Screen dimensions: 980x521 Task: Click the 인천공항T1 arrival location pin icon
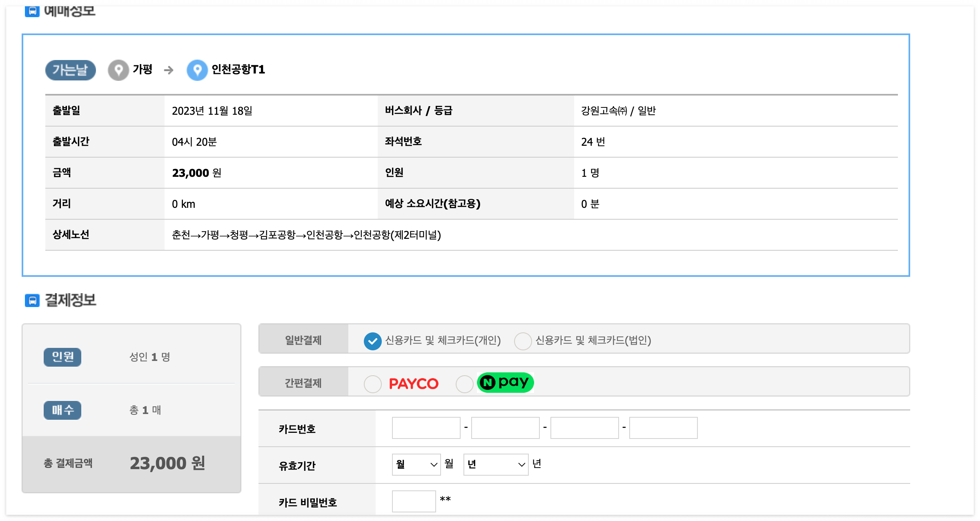pyautogui.click(x=197, y=70)
